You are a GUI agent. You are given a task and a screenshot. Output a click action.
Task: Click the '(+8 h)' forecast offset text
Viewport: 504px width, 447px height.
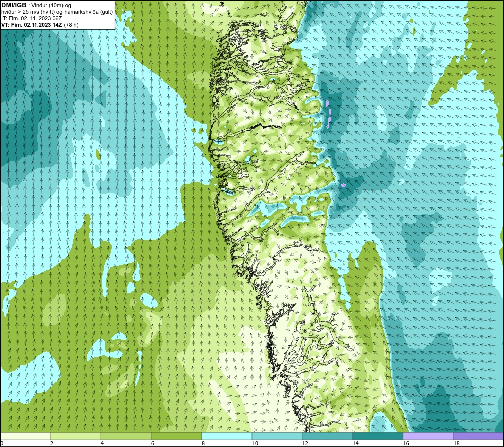[x=71, y=25]
